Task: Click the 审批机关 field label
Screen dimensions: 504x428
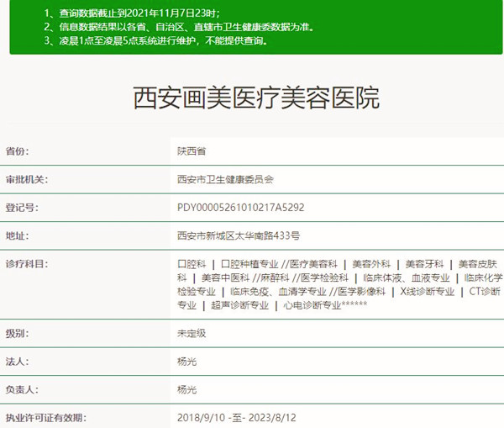Action: point(27,180)
